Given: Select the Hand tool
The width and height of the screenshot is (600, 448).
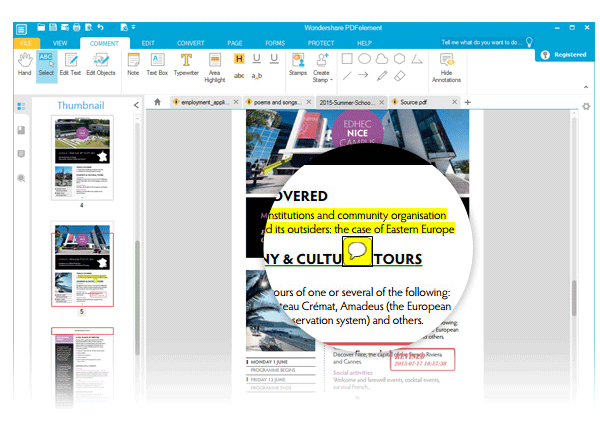Looking at the screenshot, I should [24, 64].
